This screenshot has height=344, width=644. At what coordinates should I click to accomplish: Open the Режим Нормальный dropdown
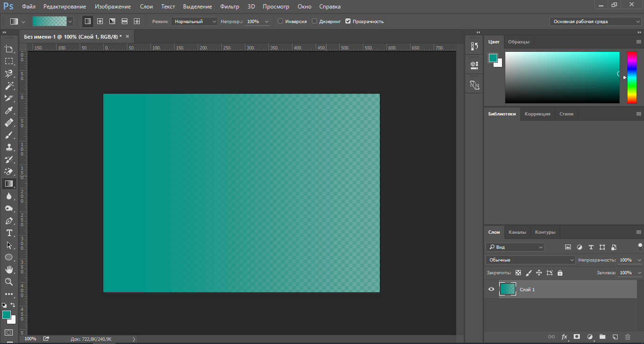(x=194, y=22)
